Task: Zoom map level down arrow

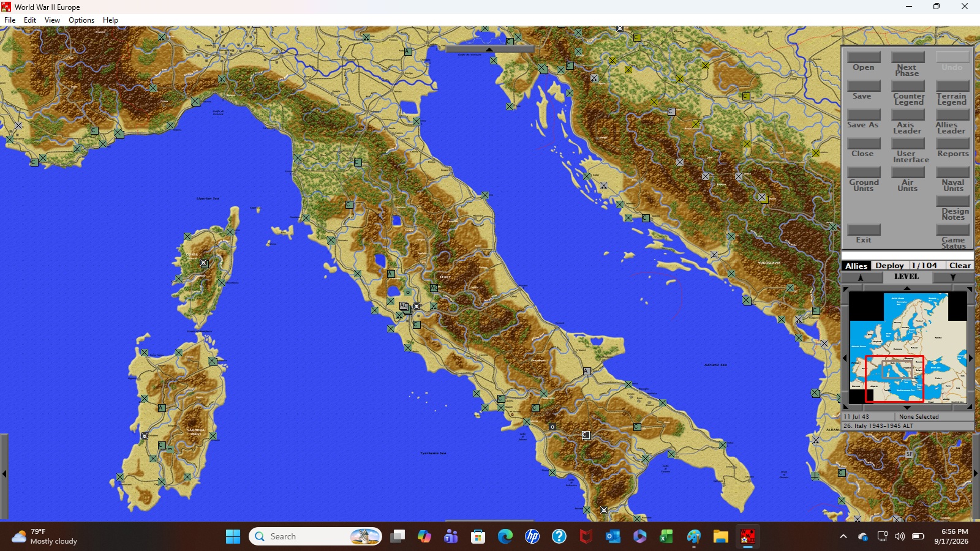Action: pos(952,277)
